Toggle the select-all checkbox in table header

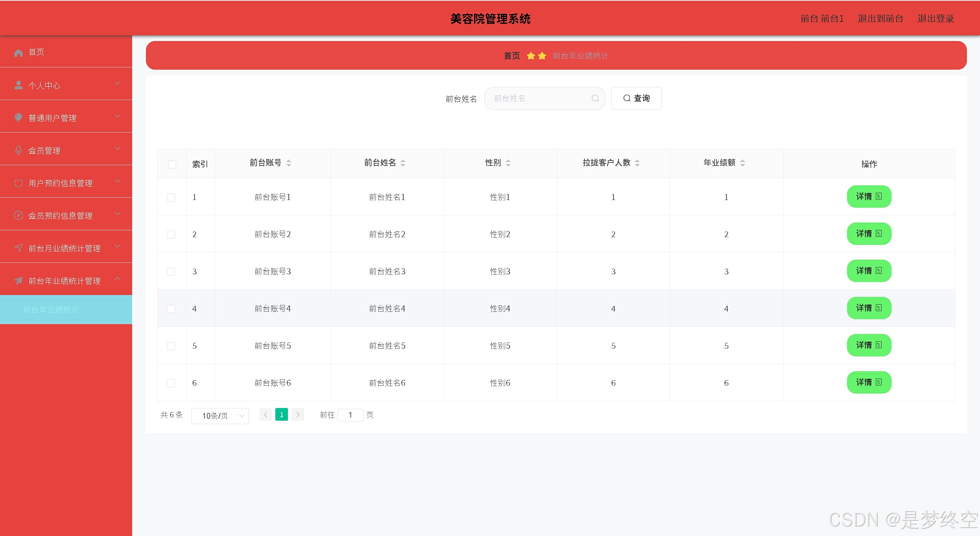(172, 164)
